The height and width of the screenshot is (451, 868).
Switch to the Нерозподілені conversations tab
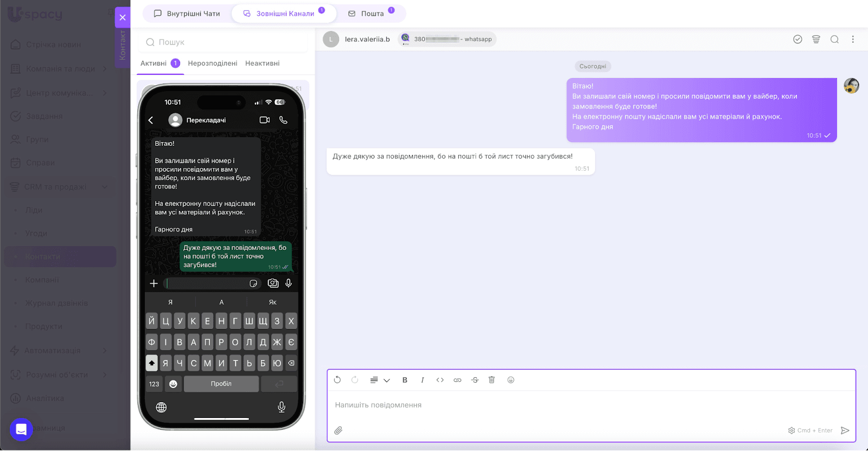click(213, 63)
